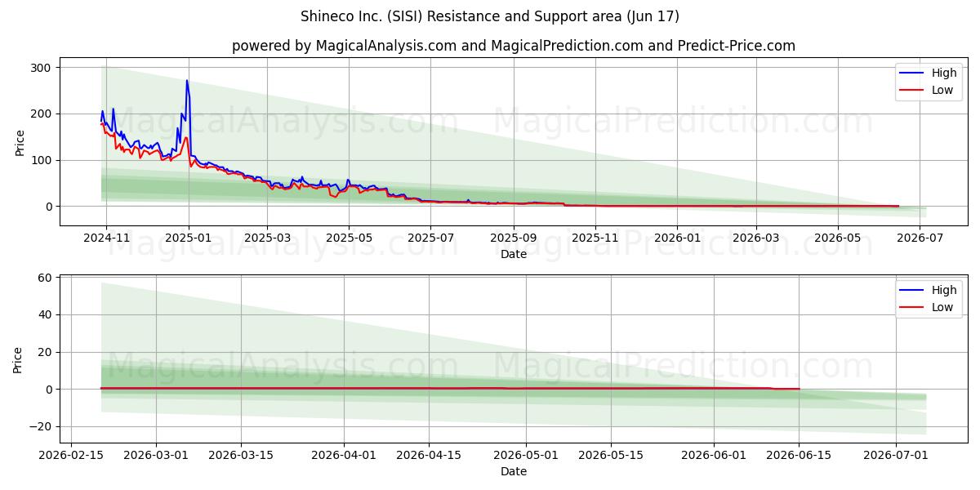Click the 2025-01 label on top x-axis

189,238
